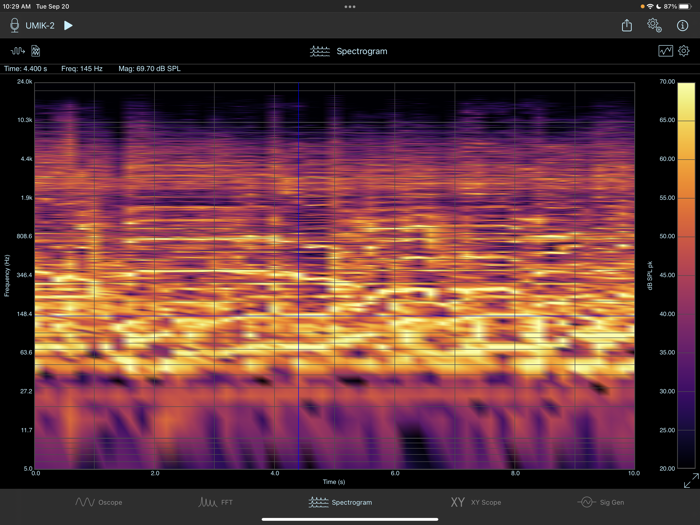Open spectrogram gear settings
Viewport: 700px width, 525px height.
(683, 51)
